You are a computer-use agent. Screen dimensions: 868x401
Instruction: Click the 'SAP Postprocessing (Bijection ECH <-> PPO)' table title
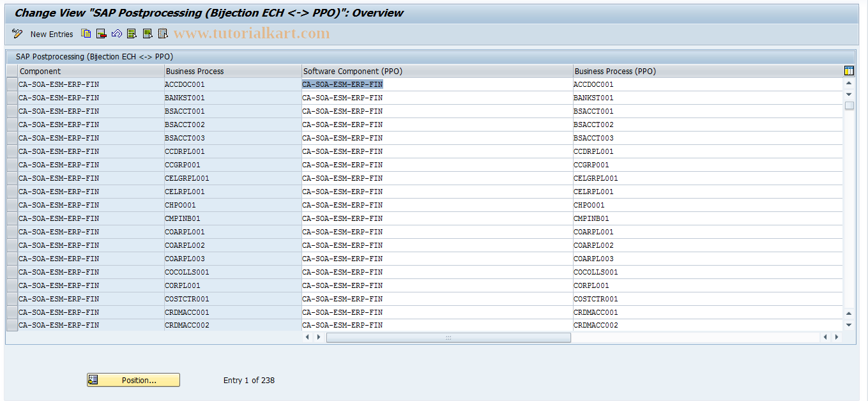point(95,57)
